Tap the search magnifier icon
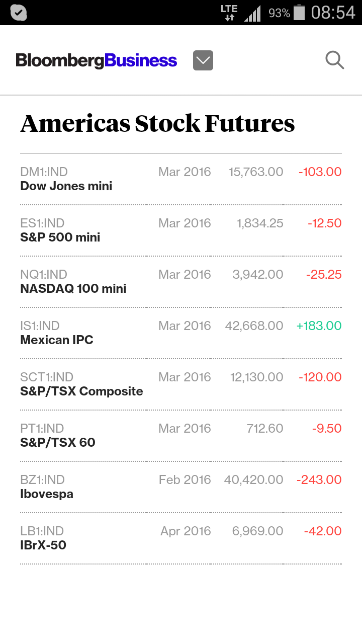 coord(334,60)
